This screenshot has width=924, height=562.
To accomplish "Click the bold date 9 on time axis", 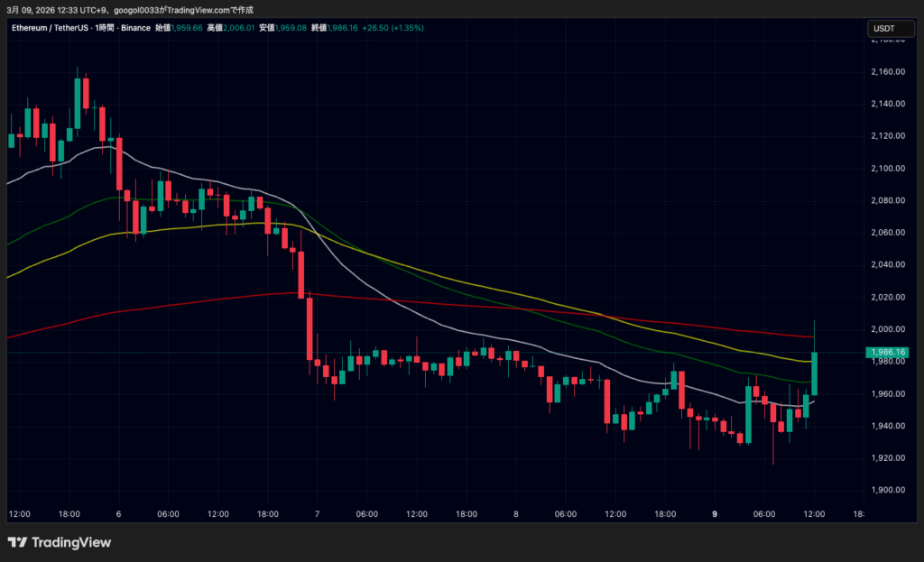I will pyautogui.click(x=715, y=513).
